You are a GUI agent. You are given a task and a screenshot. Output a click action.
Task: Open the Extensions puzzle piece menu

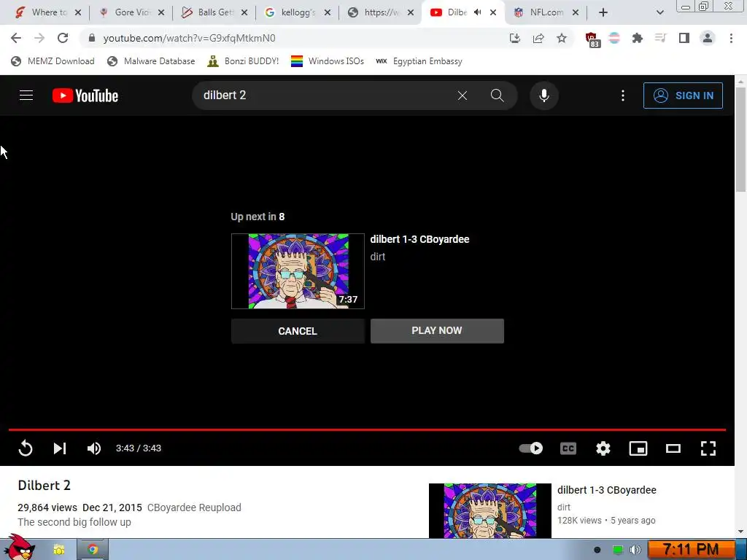(x=638, y=38)
